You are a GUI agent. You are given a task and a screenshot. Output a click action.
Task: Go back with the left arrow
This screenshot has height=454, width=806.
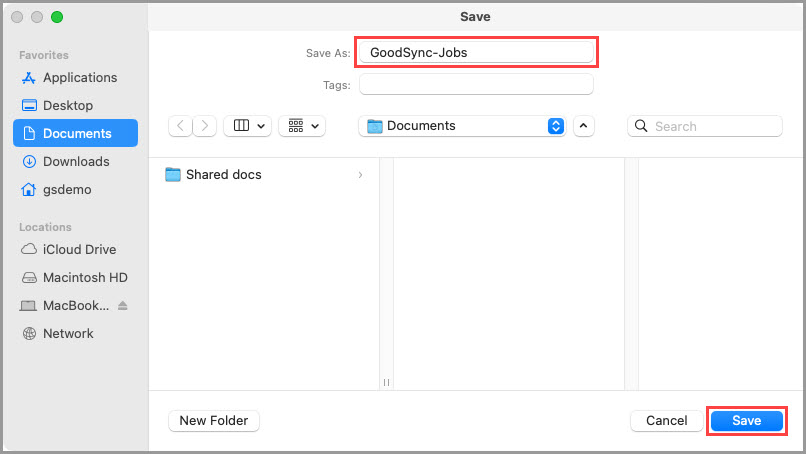pyautogui.click(x=180, y=126)
